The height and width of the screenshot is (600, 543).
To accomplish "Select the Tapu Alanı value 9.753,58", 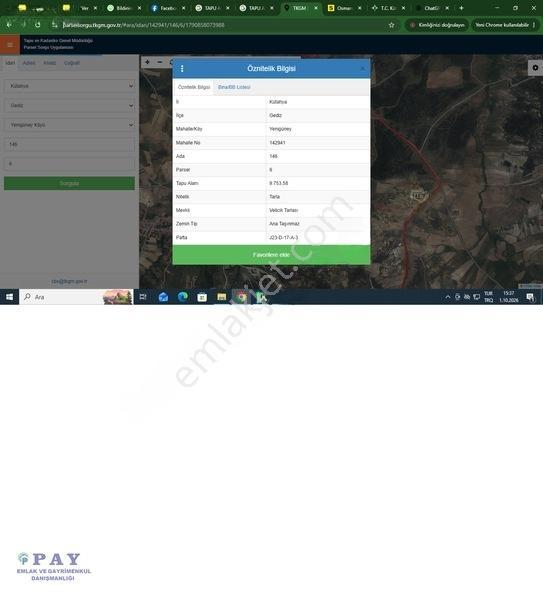I will [279, 183].
